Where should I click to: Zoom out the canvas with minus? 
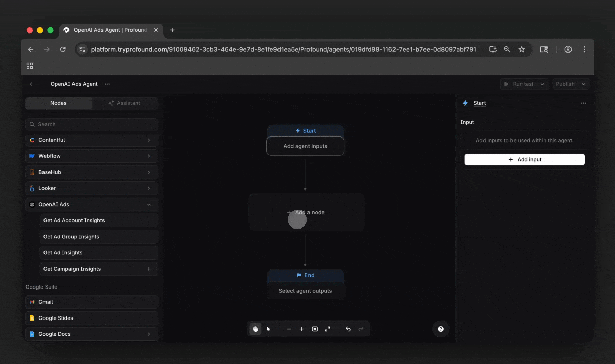(x=289, y=329)
